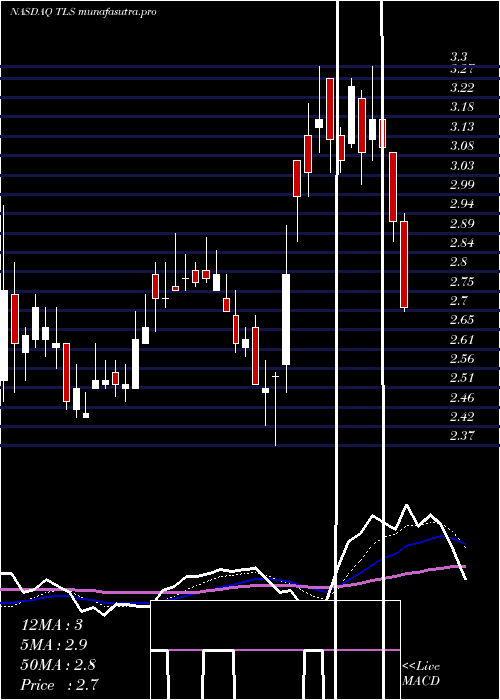Viewport: 500px width, 700px height.
Task: Click the 50MA : 2.8 legend entry
Action: click(58, 665)
